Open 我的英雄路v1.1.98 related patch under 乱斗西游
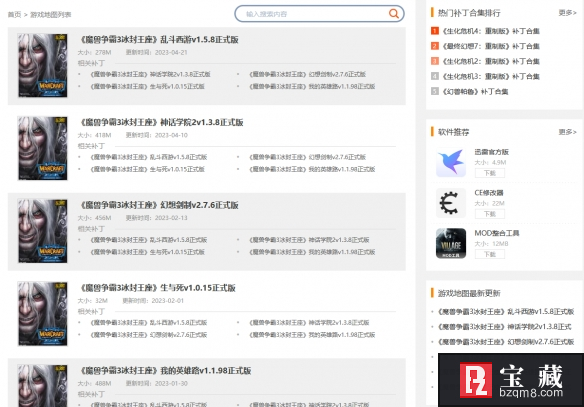584x407 pixels. pyautogui.click(x=312, y=86)
